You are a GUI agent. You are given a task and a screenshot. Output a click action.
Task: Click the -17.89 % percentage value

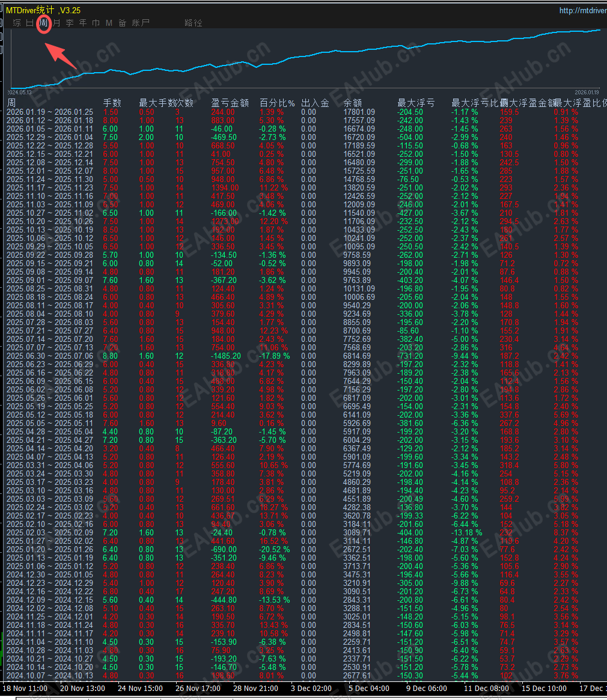coord(274,356)
